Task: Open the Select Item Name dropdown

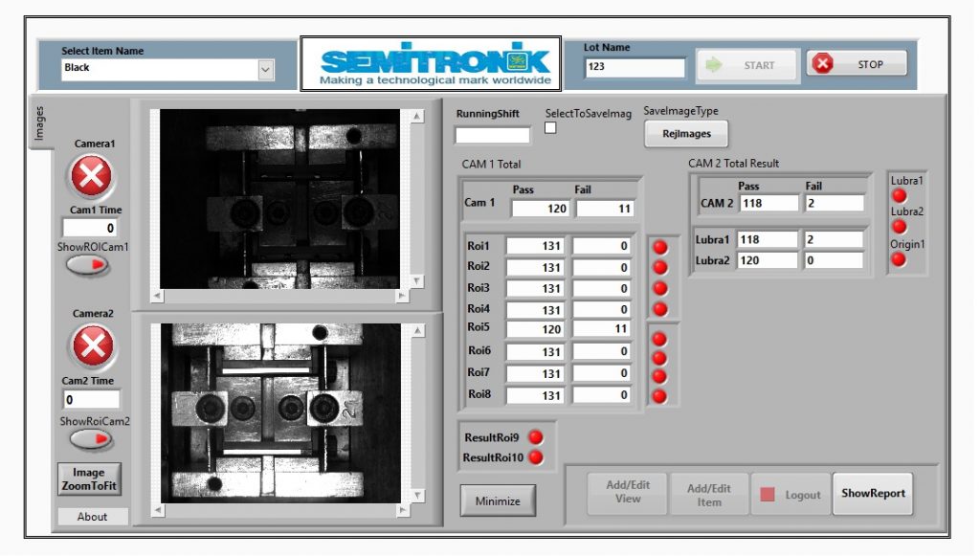Action: (265, 69)
